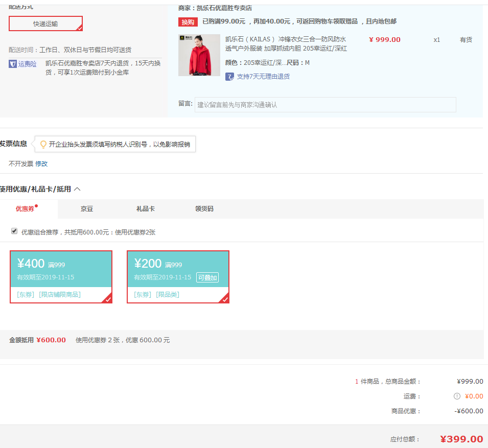Viewport: 488px width, 448px height.
Task: Click the 总商品金额 ¥999.00 value
Action: pos(470,382)
